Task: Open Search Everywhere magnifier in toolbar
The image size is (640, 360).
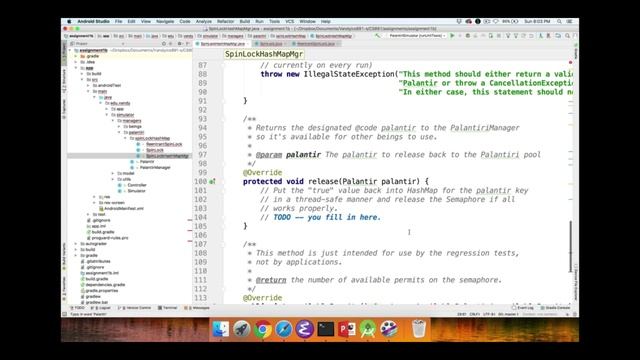Action: [567, 36]
